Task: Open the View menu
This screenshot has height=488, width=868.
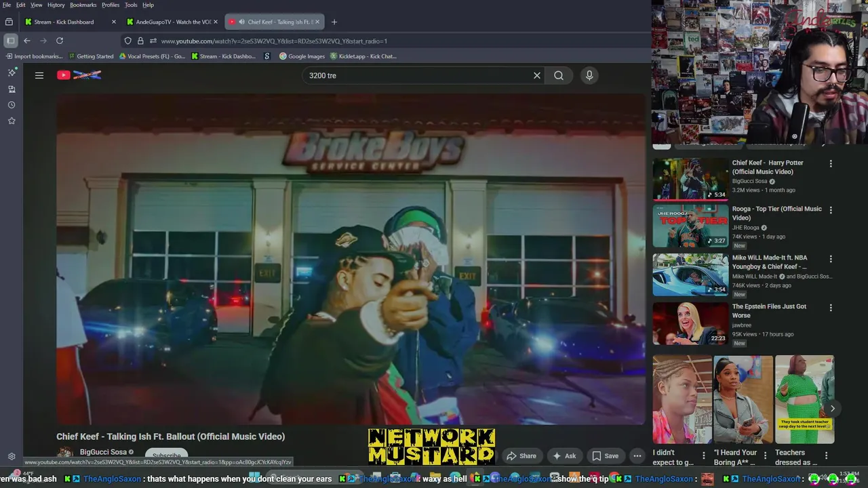Action: 37,5
